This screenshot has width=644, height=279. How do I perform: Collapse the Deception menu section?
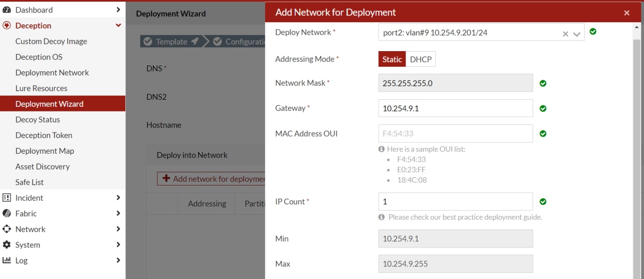coord(118,26)
